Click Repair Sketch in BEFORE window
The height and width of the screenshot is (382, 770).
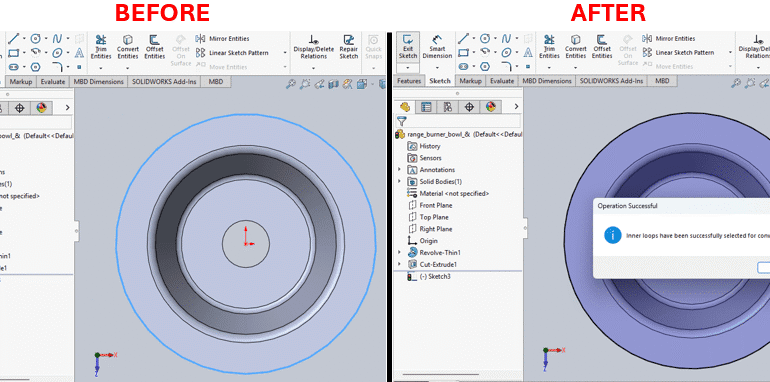pyautogui.click(x=349, y=47)
